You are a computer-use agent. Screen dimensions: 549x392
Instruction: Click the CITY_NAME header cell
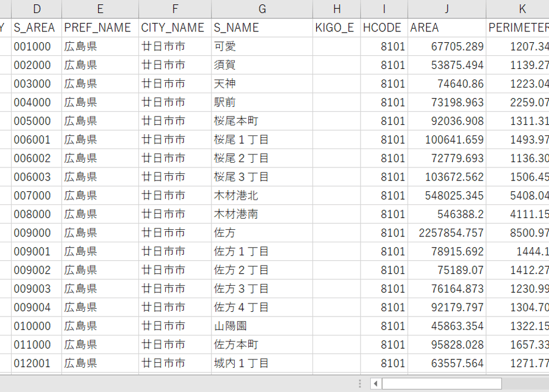tap(175, 28)
